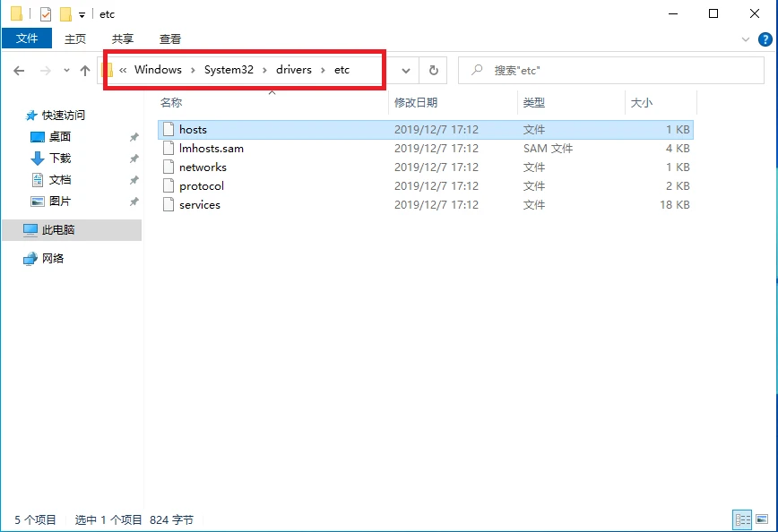The image size is (778, 532).
Task: Switch to the 主页 ribbon tab
Action: 75,39
